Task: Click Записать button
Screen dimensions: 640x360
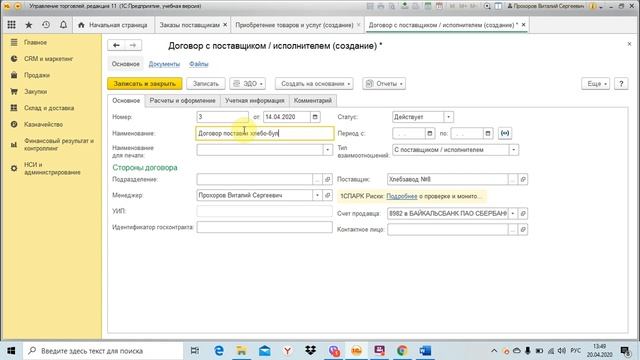Action: (206, 84)
